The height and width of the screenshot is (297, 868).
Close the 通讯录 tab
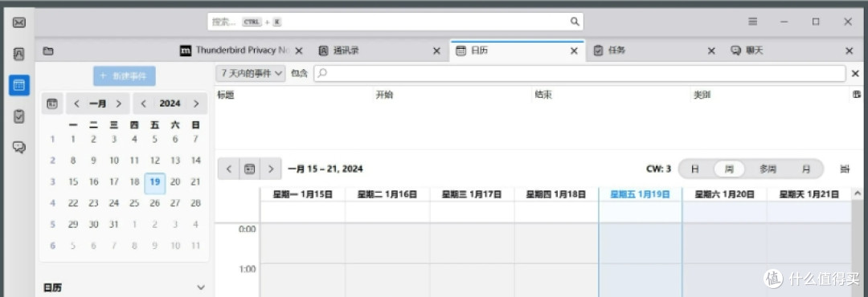click(x=436, y=51)
